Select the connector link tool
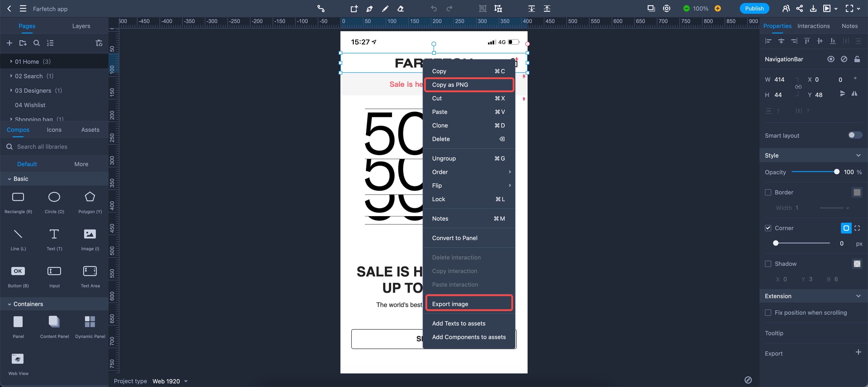 click(321, 8)
